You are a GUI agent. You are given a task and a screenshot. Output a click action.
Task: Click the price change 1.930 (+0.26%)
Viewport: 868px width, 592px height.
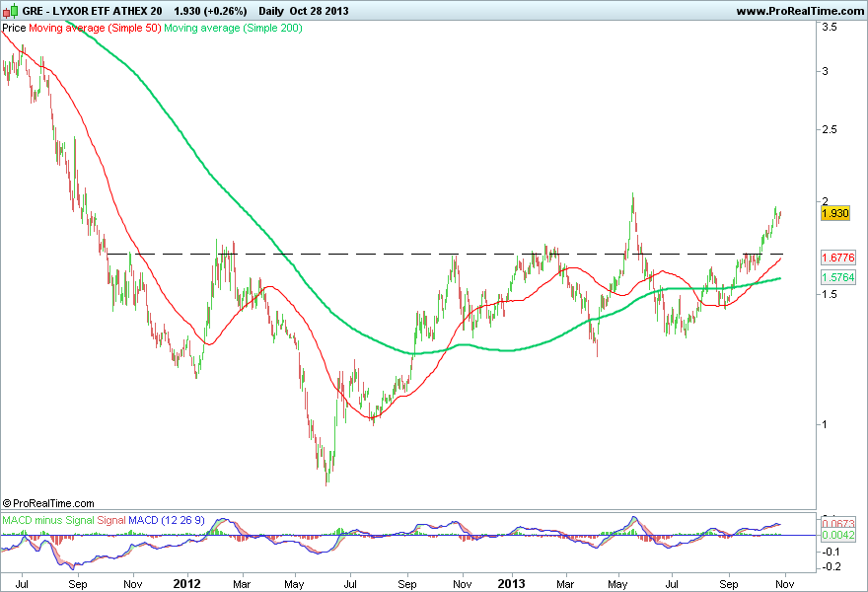(210, 11)
